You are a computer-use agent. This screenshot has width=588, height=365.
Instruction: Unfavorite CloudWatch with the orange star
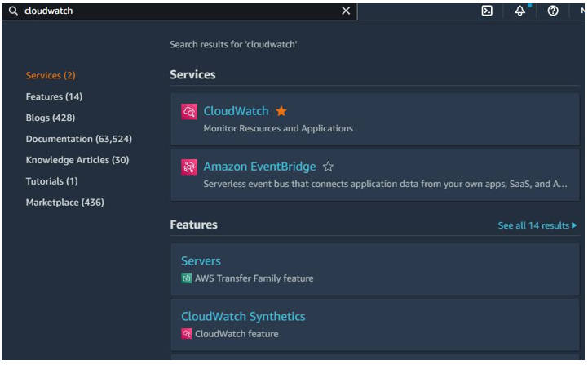click(x=281, y=111)
